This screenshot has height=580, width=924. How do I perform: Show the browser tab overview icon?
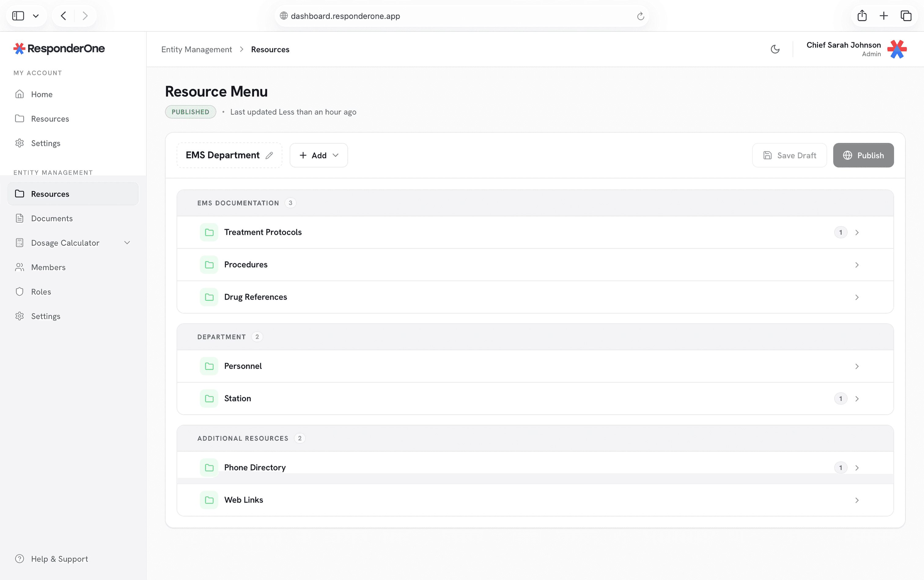click(906, 16)
